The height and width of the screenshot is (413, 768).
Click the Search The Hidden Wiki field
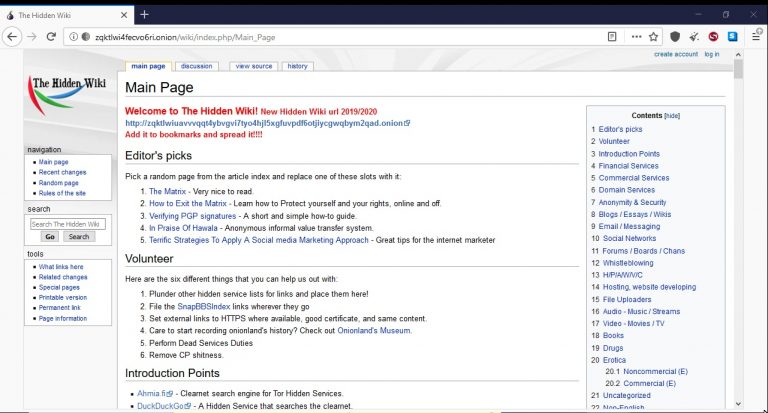pyautogui.click(x=68, y=224)
